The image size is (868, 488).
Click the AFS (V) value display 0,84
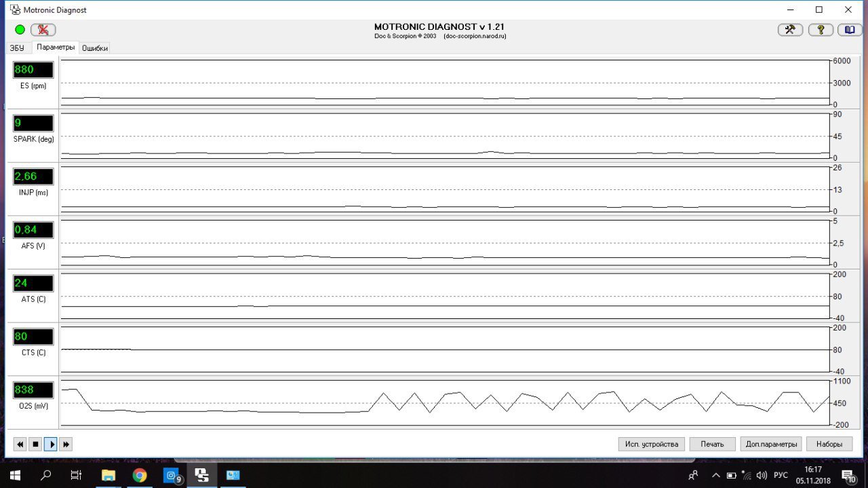pyautogui.click(x=33, y=230)
